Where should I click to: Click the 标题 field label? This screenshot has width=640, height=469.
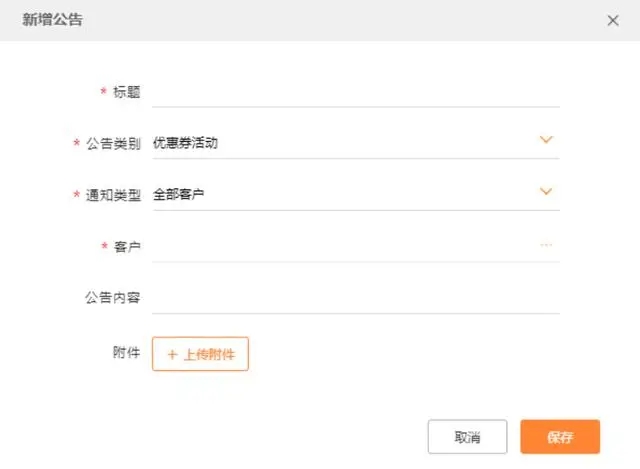[x=127, y=92]
